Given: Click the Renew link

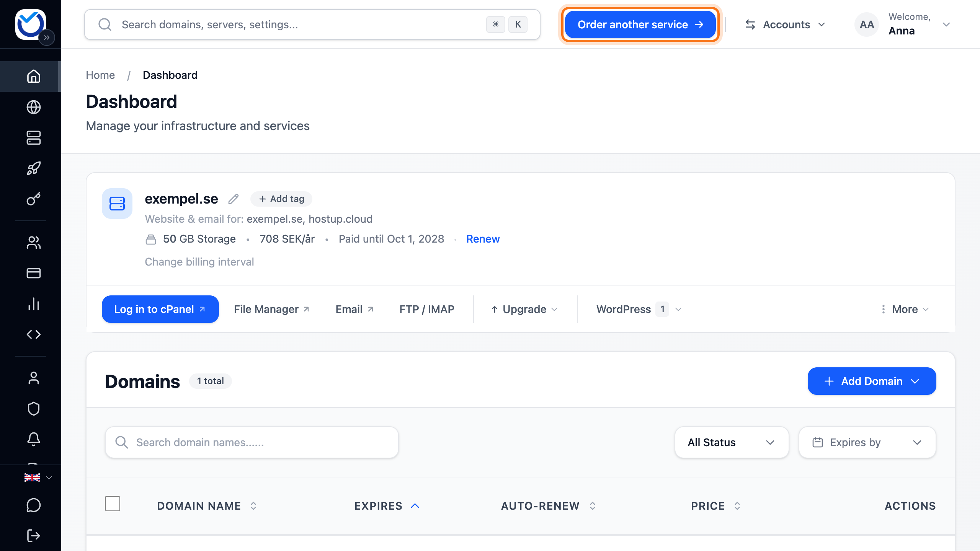Looking at the screenshot, I should click(483, 239).
